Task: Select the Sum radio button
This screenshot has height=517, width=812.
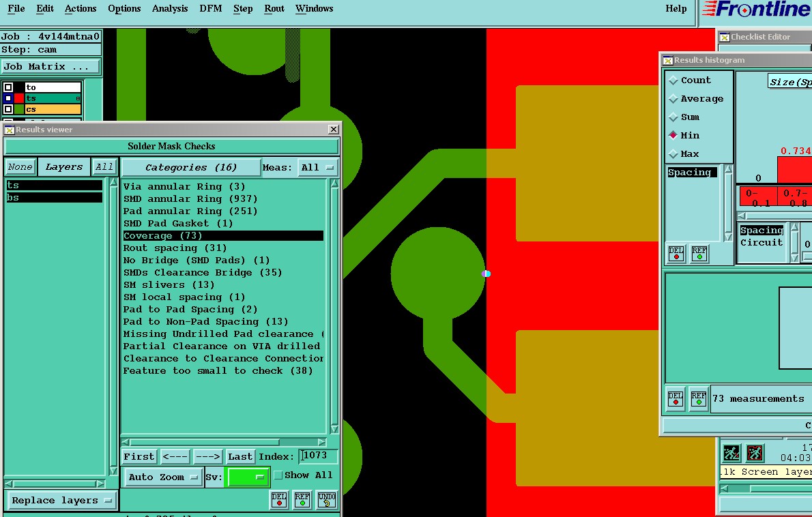Action: (673, 117)
